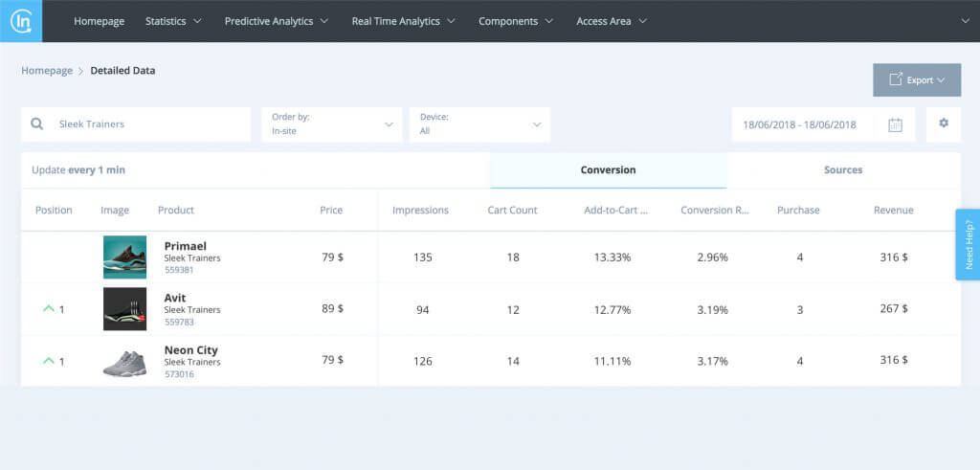Viewport: 980px width, 470px height.
Task: Click the search magnifier icon
Action: [37, 124]
